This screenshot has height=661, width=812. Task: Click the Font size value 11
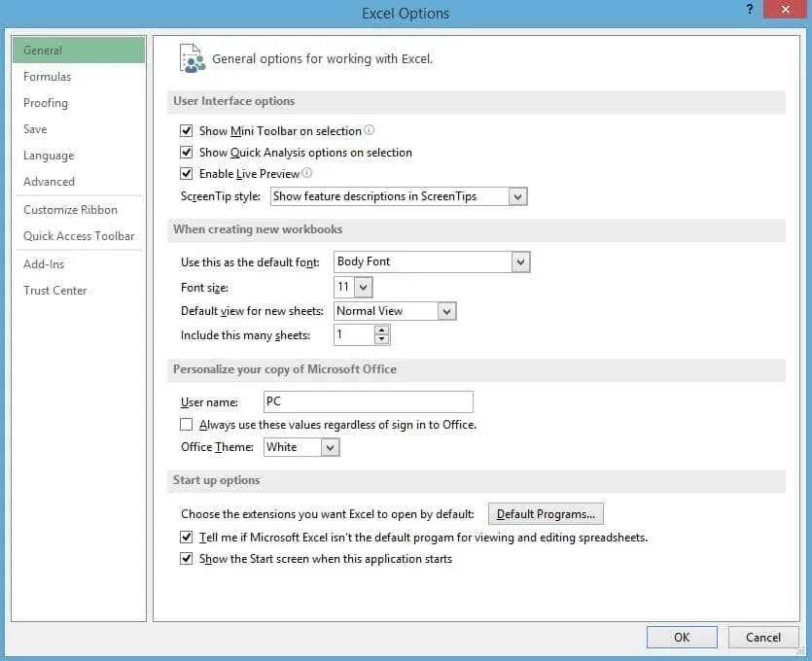coord(344,287)
